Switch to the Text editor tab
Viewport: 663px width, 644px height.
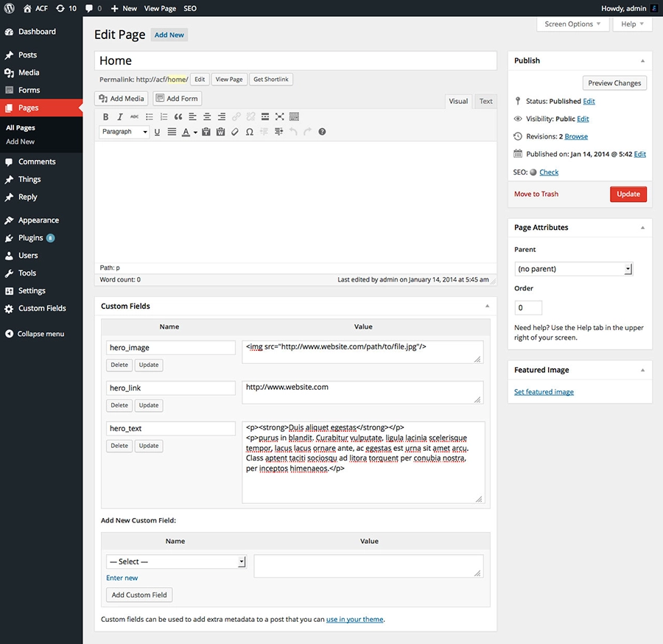(x=485, y=101)
